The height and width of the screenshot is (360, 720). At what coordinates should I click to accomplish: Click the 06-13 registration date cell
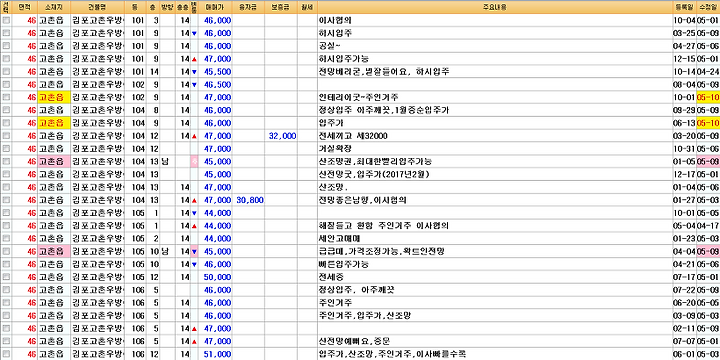coord(684,124)
